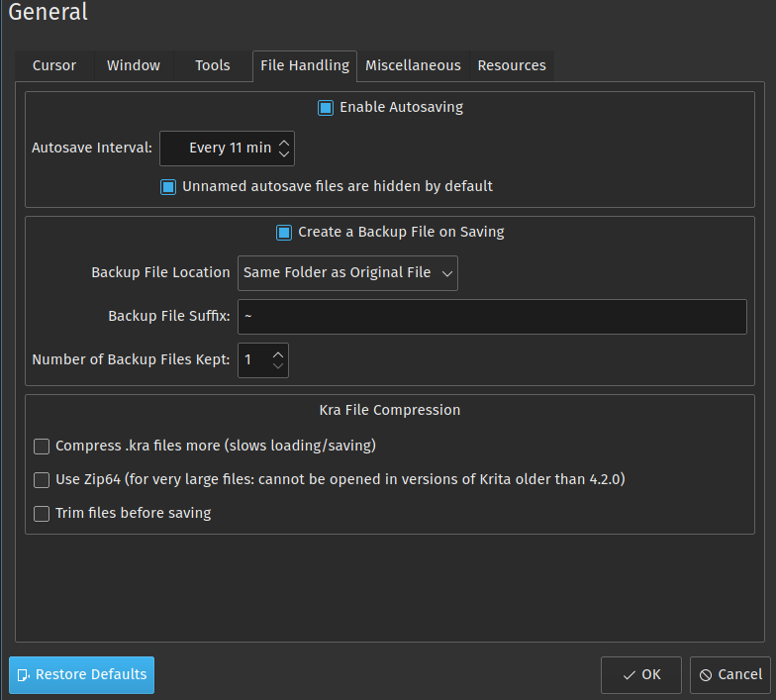Select the Miscellaneous tab
The width and height of the screenshot is (776, 700).
[x=413, y=65]
